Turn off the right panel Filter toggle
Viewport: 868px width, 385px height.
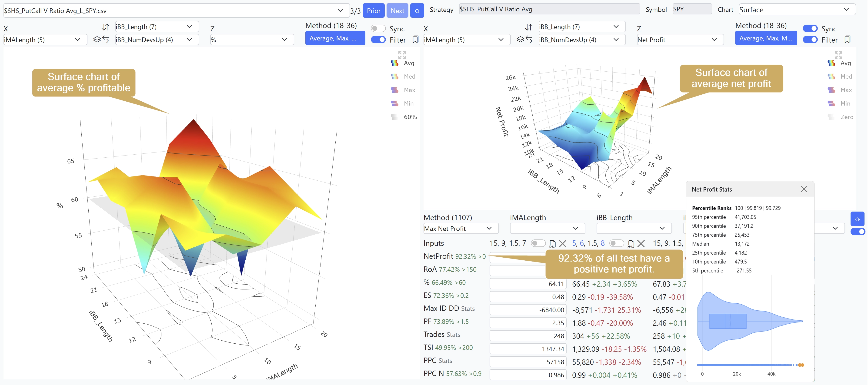810,40
